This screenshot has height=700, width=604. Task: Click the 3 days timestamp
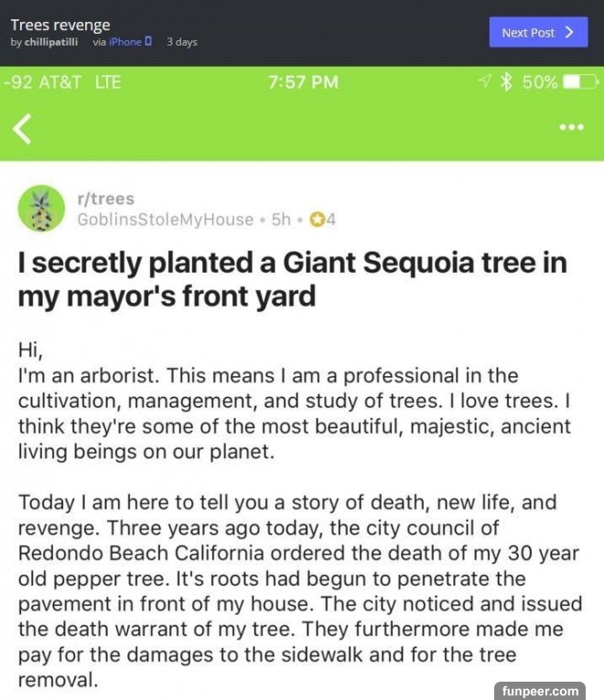181,42
